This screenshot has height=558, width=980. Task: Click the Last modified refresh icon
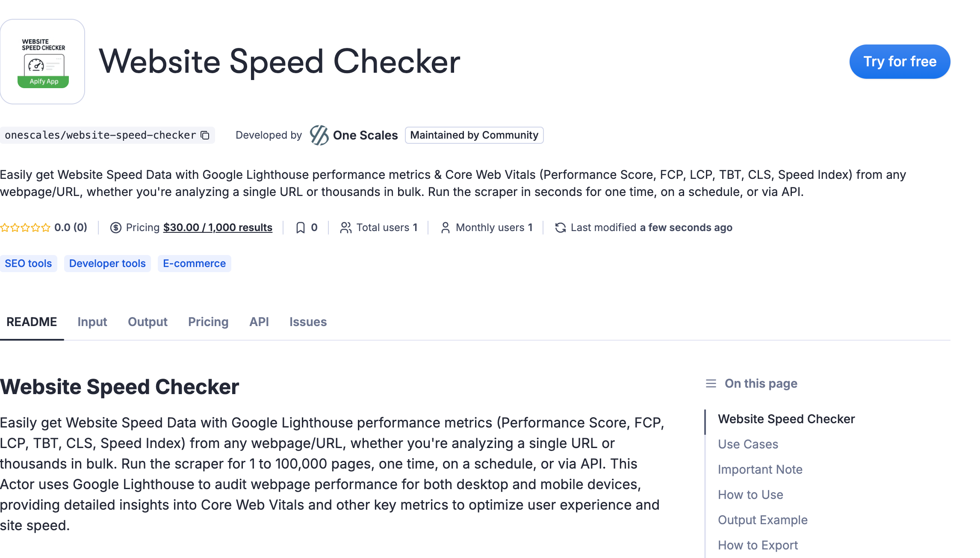coord(560,228)
